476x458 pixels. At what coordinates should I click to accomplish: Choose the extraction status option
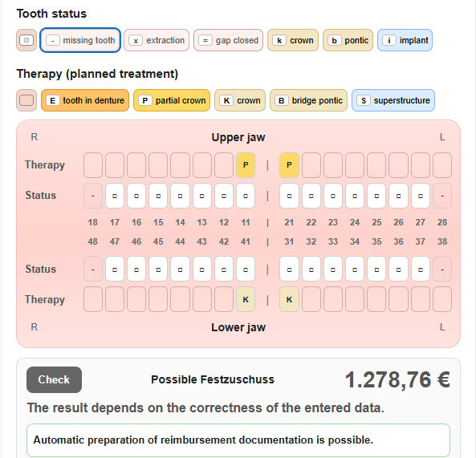(x=157, y=40)
